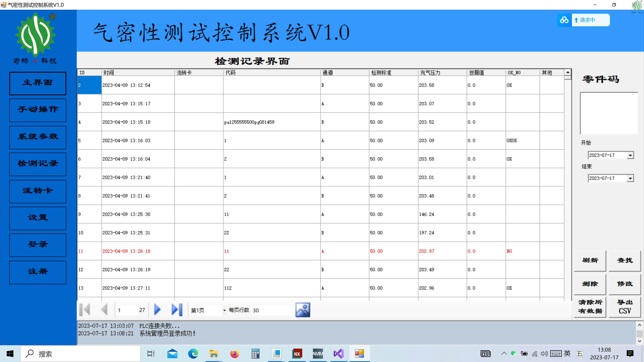
Task: Open the 第1页 page selector dropdown
Action: 224,310
